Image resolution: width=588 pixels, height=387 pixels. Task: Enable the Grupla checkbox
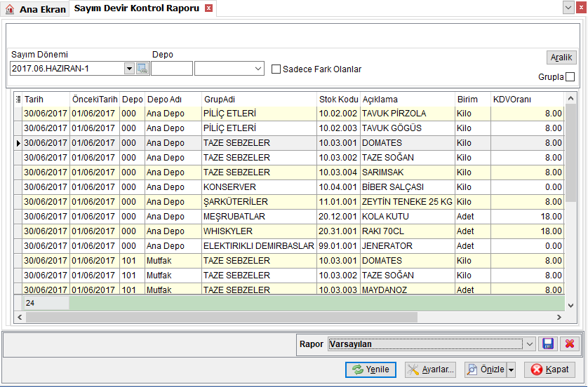pos(570,77)
